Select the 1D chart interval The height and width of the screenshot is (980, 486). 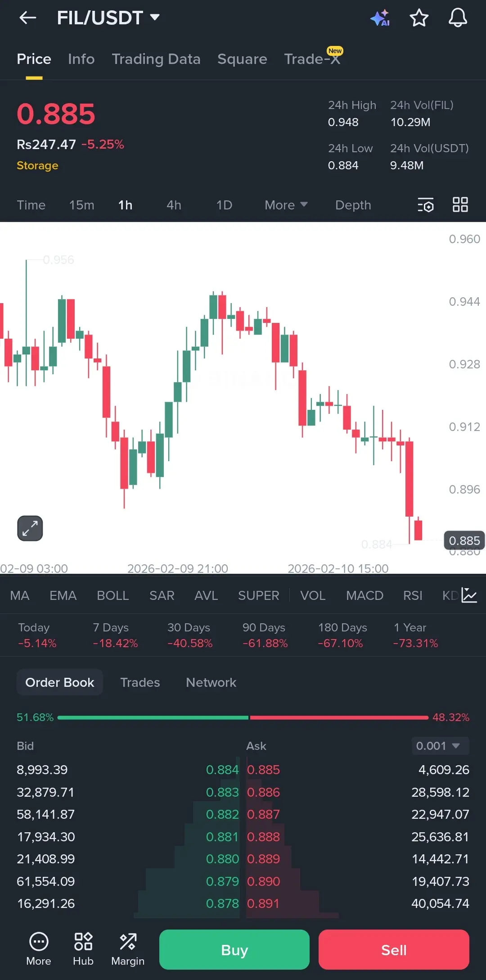224,205
